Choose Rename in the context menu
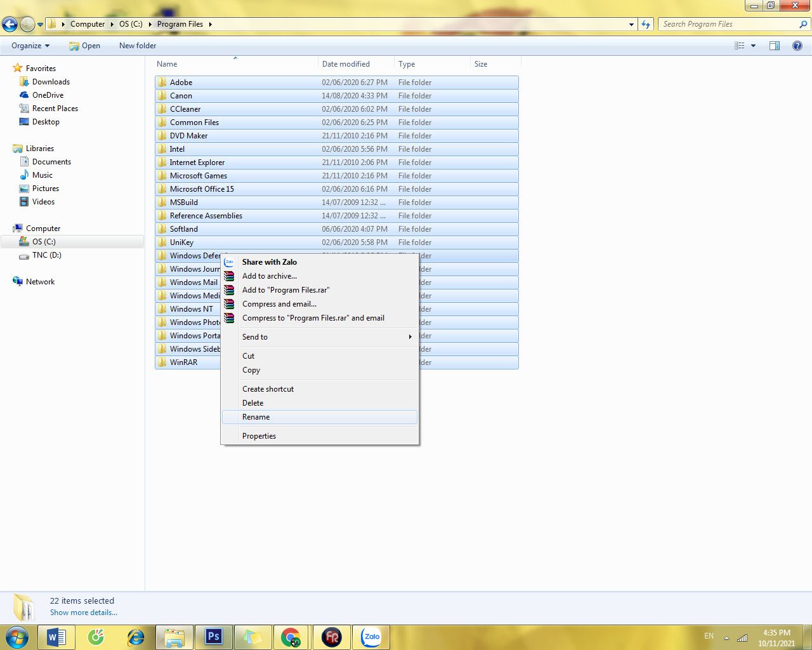 [320, 417]
